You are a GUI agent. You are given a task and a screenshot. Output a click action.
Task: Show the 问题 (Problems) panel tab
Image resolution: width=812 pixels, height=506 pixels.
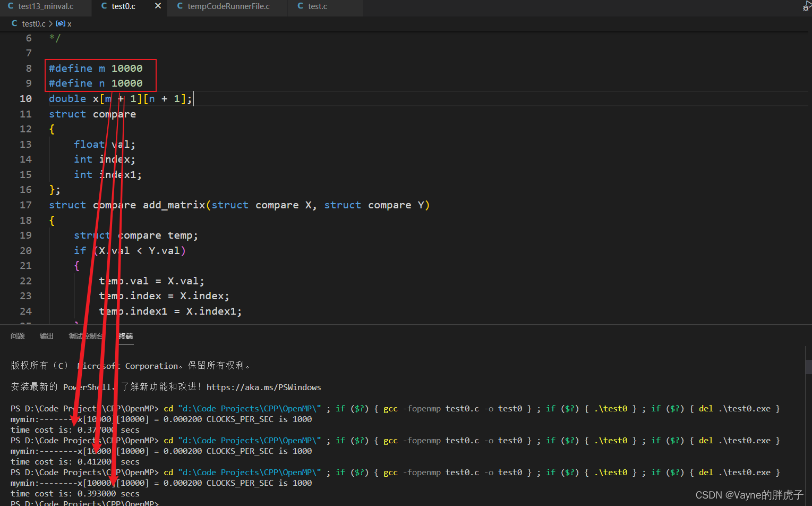coord(18,336)
